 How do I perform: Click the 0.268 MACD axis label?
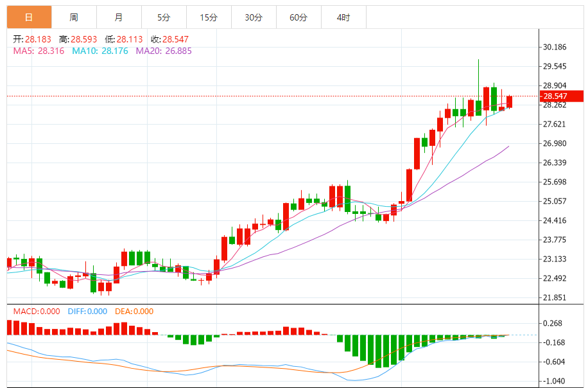coord(553,324)
